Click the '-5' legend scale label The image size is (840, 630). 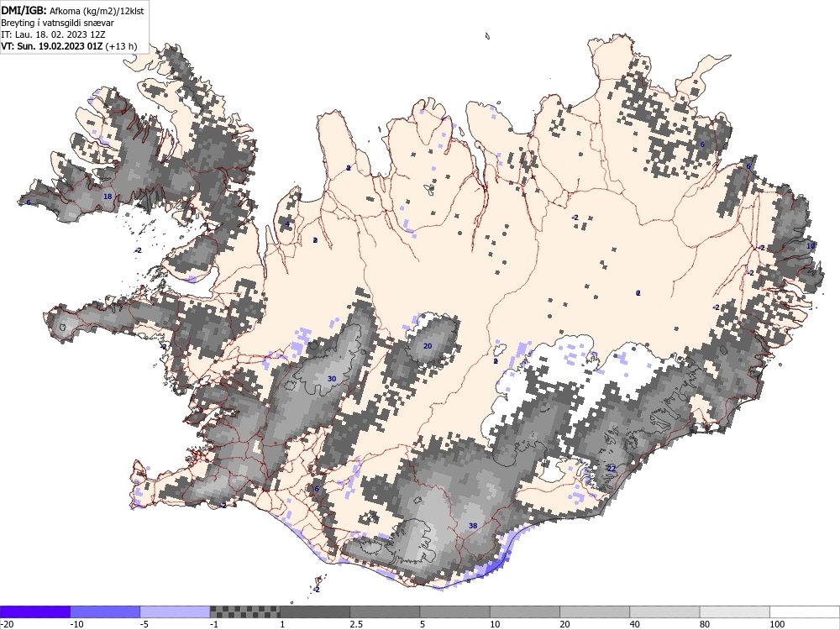(x=145, y=624)
